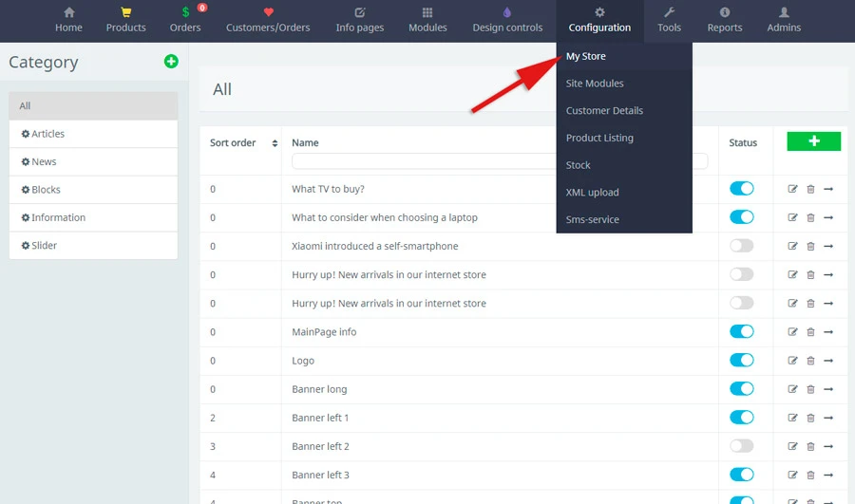Turn on the Banner left 2 status toggle
The image size is (855, 504).
pos(741,446)
